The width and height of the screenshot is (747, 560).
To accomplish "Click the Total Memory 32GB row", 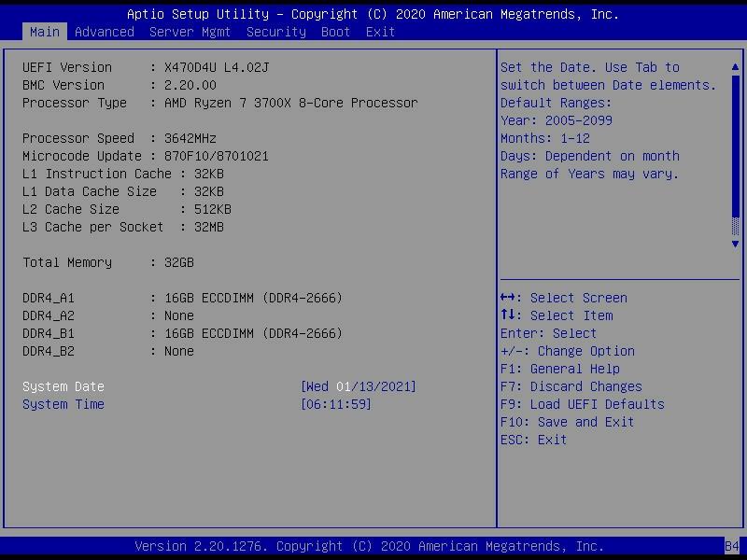I will [x=108, y=262].
